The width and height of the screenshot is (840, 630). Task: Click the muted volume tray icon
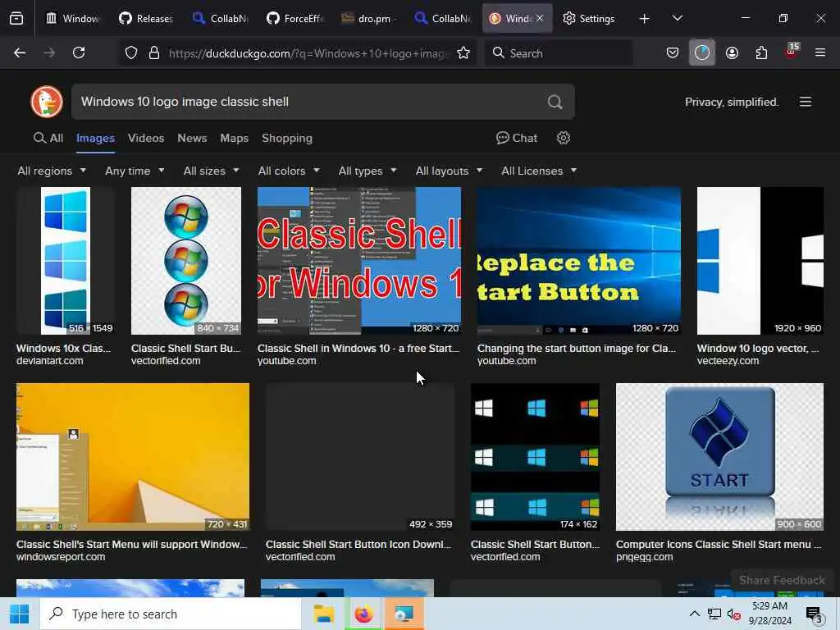click(734, 614)
